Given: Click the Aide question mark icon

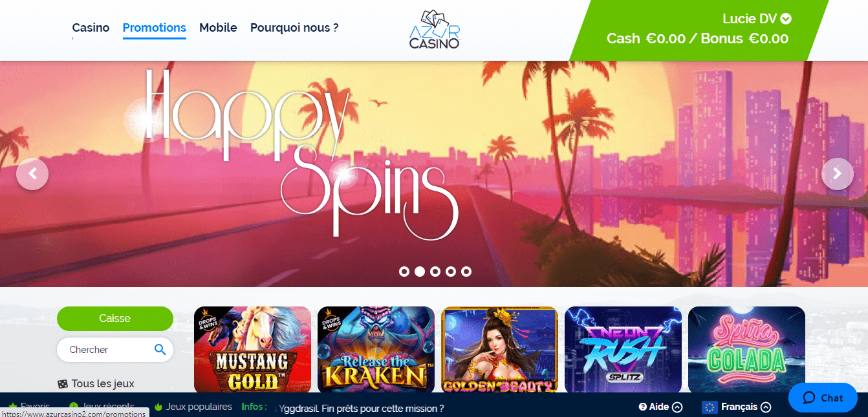Looking at the screenshot, I should [x=643, y=407].
